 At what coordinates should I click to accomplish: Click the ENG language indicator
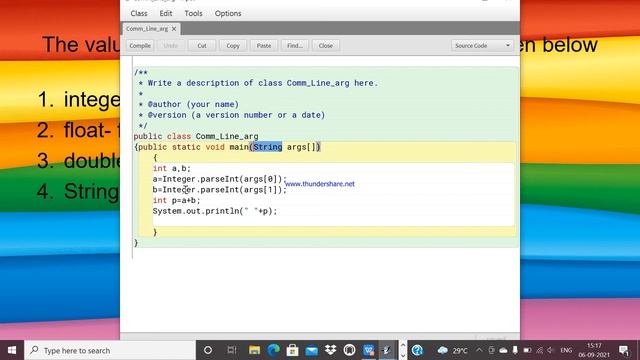click(x=566, y=350)
